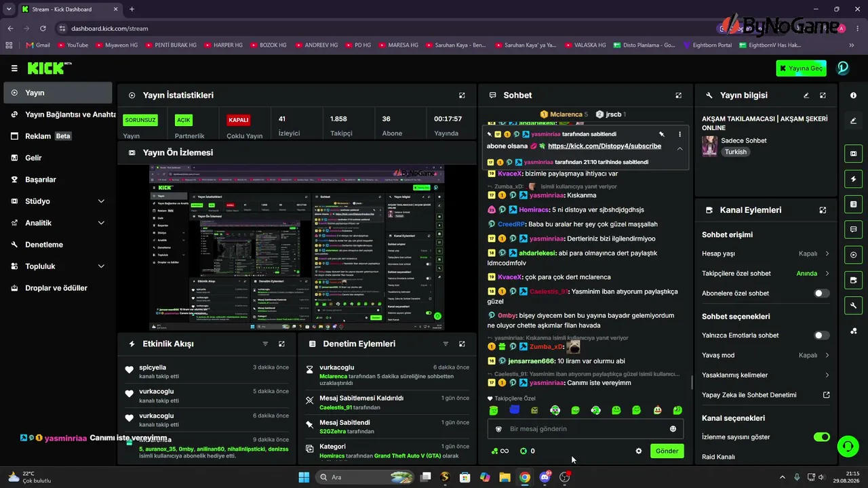868x488 pixels.
Task: Open Yayın Bağlantısı ve Anahtarı page
Action: tap(58, 115)
